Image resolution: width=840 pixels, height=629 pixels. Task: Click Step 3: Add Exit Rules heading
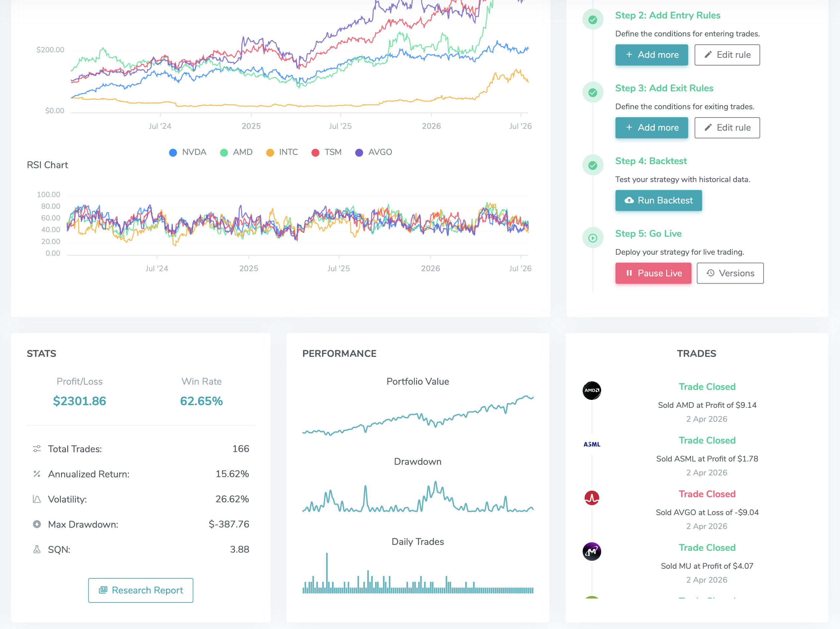click(664, 88)
